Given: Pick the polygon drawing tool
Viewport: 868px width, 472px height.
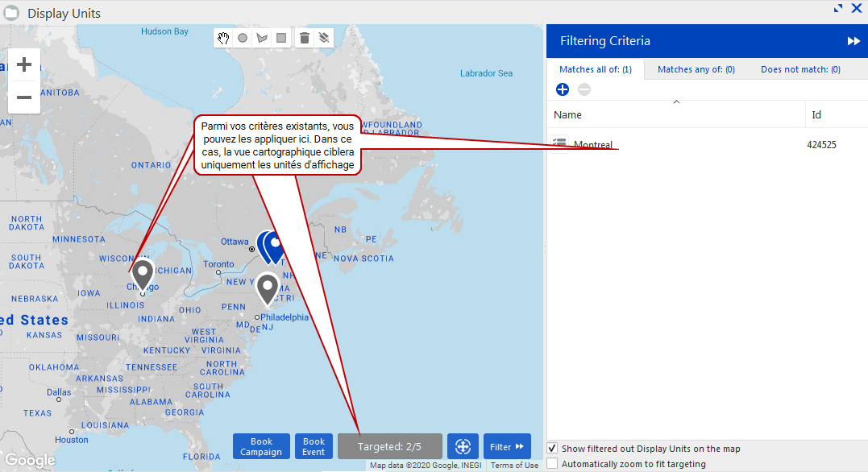Looking at the screenshot, I should tap(262, 38).
